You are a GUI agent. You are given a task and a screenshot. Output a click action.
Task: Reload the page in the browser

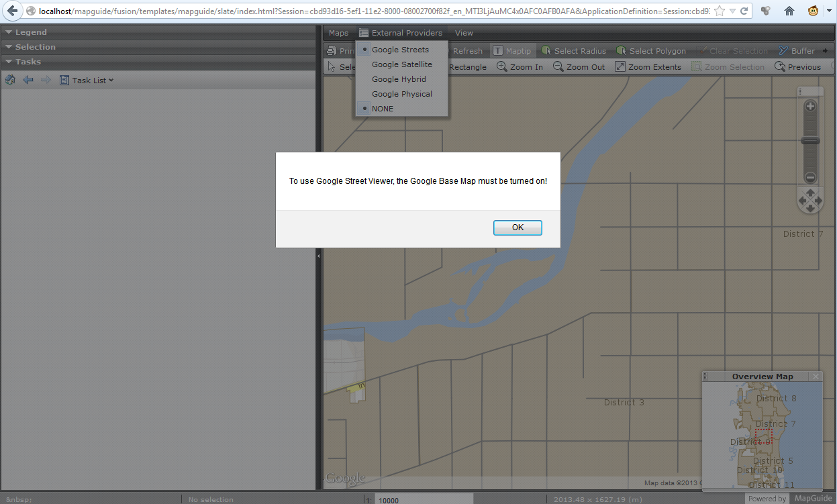(x=744, y=11)
